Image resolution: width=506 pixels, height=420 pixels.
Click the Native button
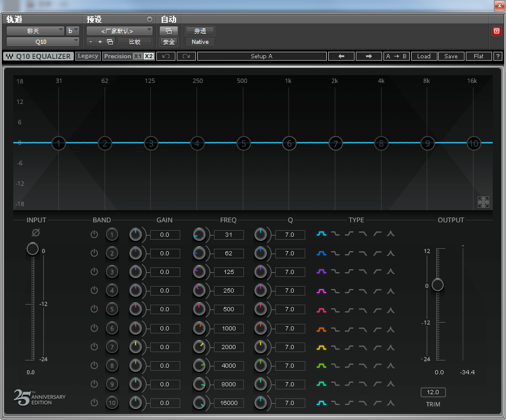click(x=200, y=41)
